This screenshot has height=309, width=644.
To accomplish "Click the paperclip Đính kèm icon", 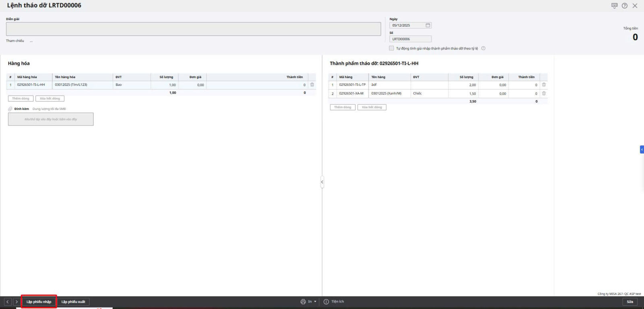I will click(10, 109).
